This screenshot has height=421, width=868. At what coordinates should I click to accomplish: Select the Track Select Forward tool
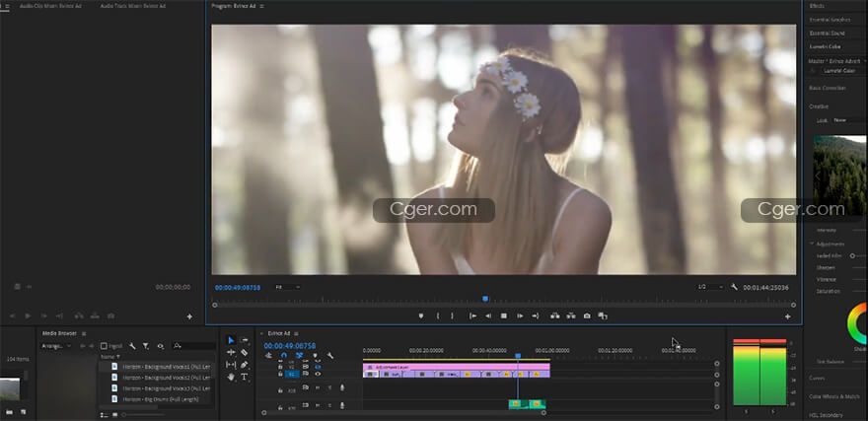(245, 340)
